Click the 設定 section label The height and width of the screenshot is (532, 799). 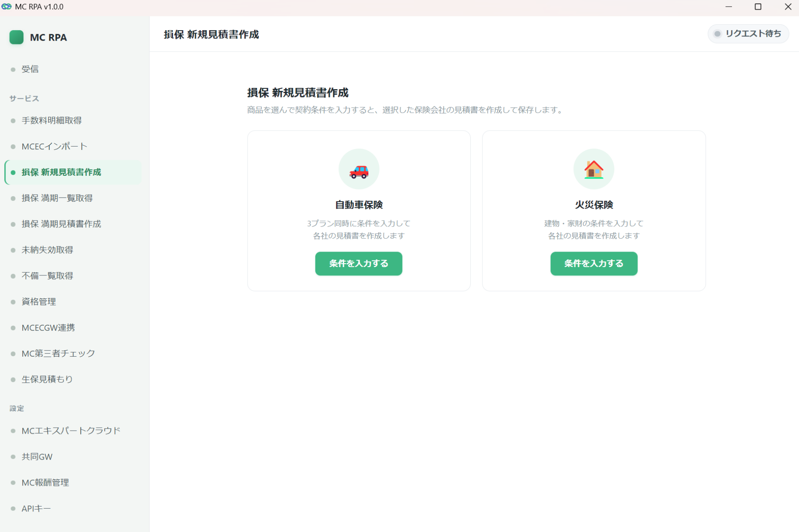click(x=17, y=409)
